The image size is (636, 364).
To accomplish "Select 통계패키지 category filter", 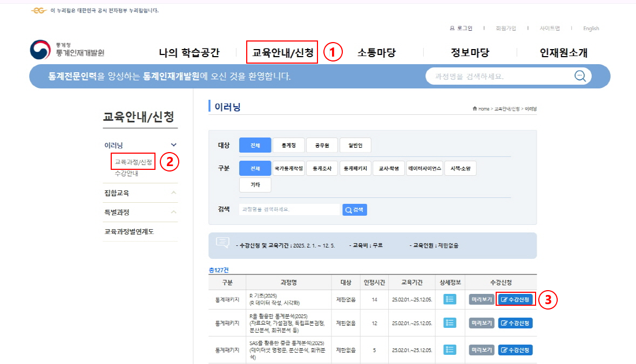I will [355, 168].
